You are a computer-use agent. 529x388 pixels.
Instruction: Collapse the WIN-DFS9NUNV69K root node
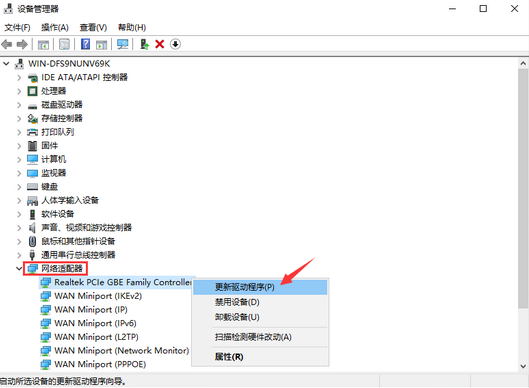click(6, 63)
